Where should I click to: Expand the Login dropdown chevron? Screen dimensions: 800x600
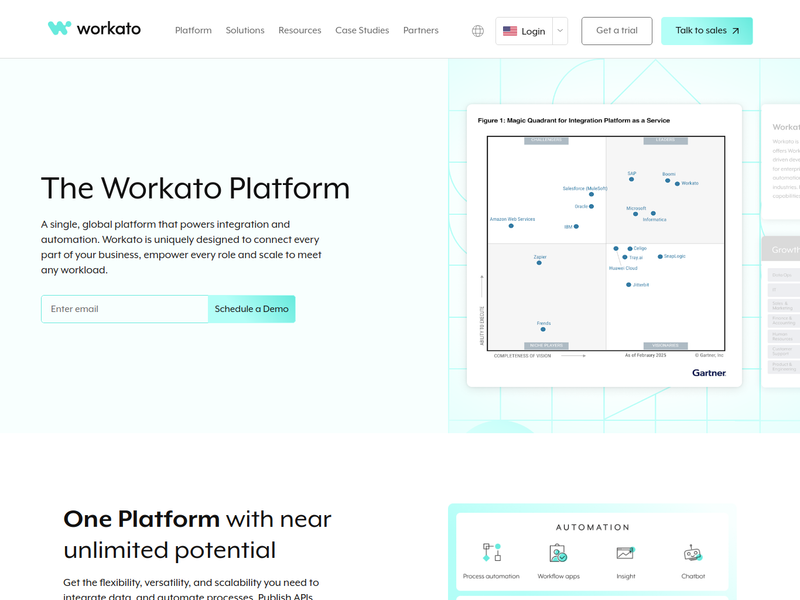coord(560,31)
